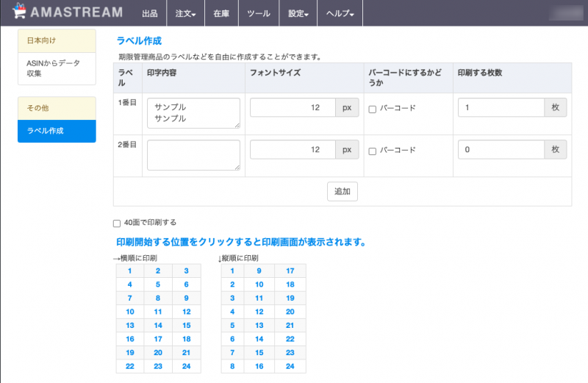Expand the ヘルプ dropdown menu

point(340,13)
